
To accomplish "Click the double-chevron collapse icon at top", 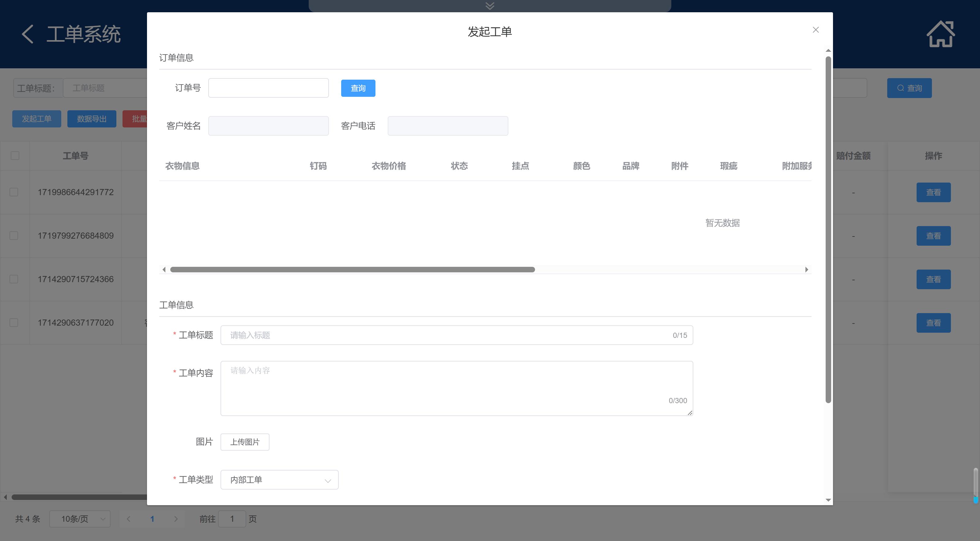I will (x=490, y=6).
